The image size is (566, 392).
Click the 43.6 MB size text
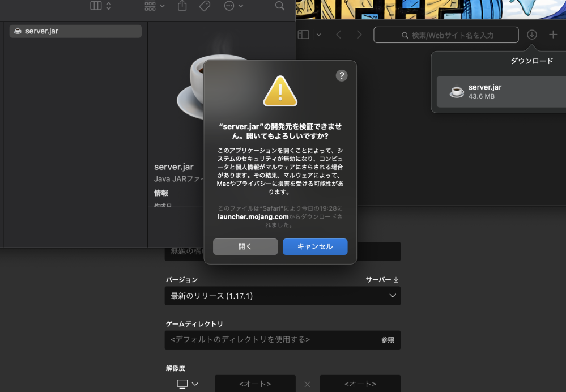coord(482,96)
